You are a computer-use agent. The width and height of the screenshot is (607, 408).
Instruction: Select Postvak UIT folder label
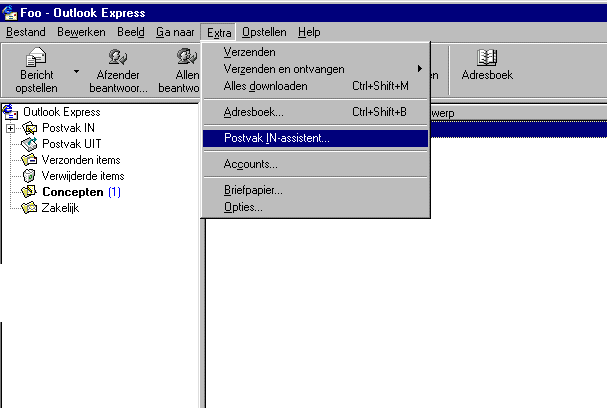coord(72,144)
